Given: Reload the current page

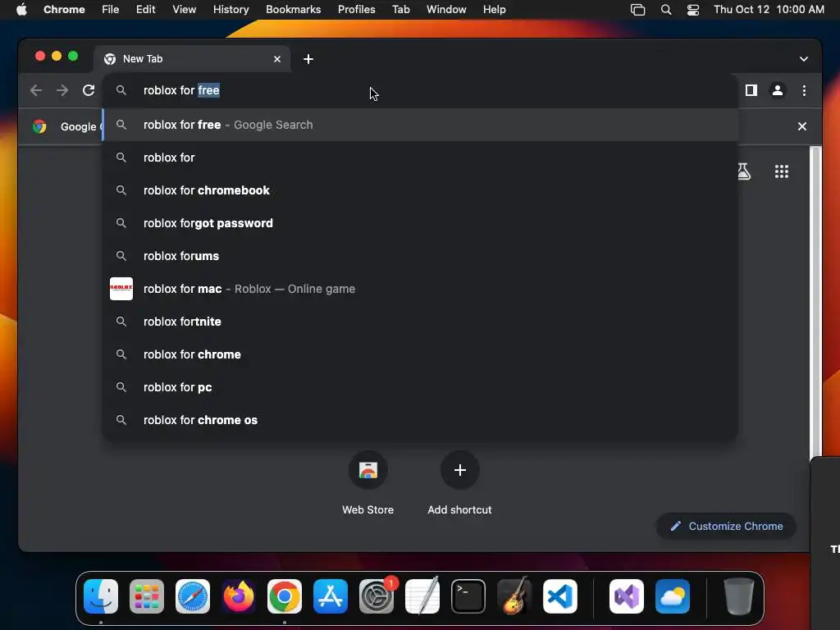Looking at the screenshot, I should point(89,90).
